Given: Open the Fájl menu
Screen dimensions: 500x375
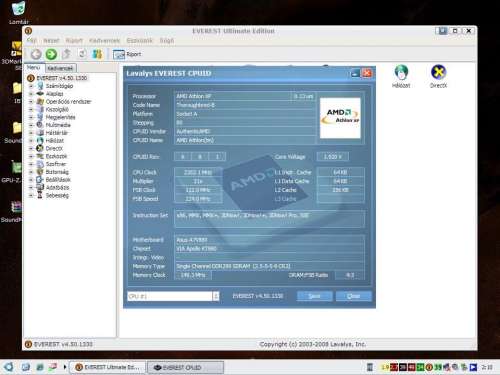Looking at the screenshot, I should point(32,40).
